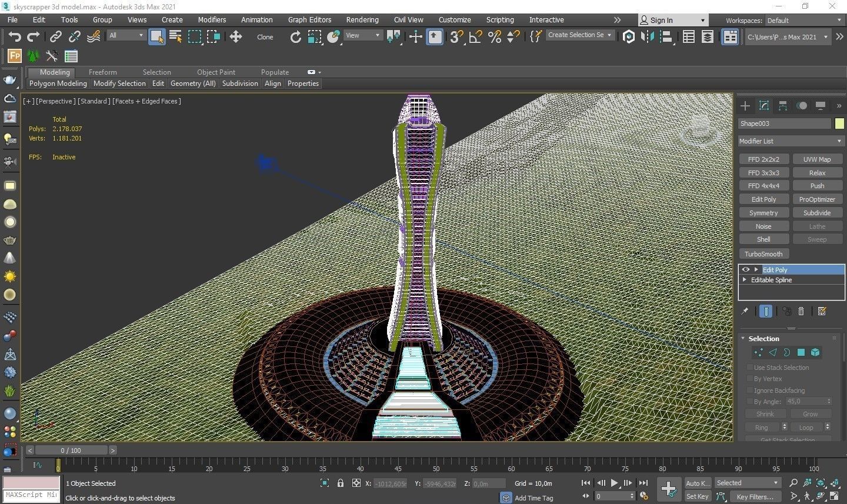Enable the By Angle checkbox
This screenshot has height=504, width=847.
click(x=750, y=401)
